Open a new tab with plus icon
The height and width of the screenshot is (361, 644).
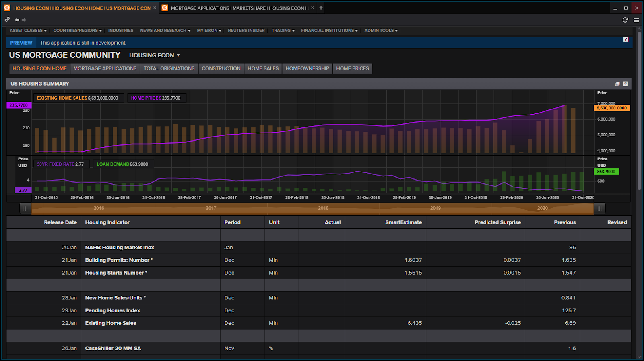pyautogui.click(x=321, y=8)
